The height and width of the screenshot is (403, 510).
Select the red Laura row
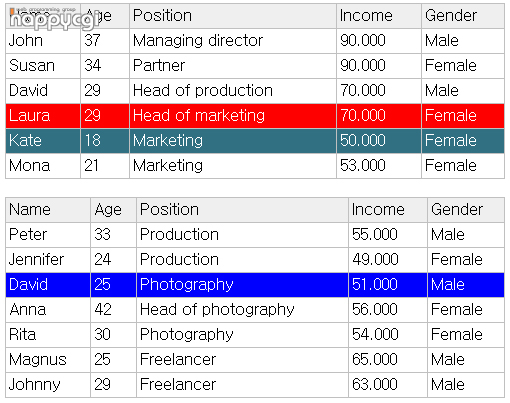(255, 116)
